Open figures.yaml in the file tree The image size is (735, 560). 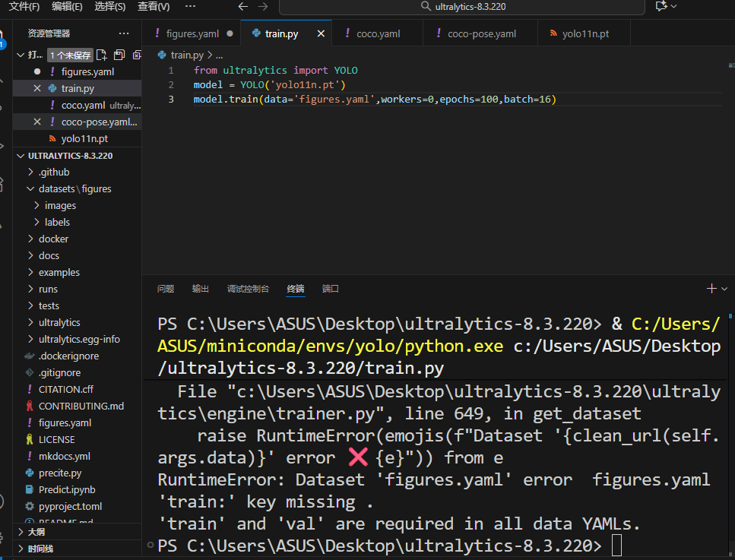(65, 422)
